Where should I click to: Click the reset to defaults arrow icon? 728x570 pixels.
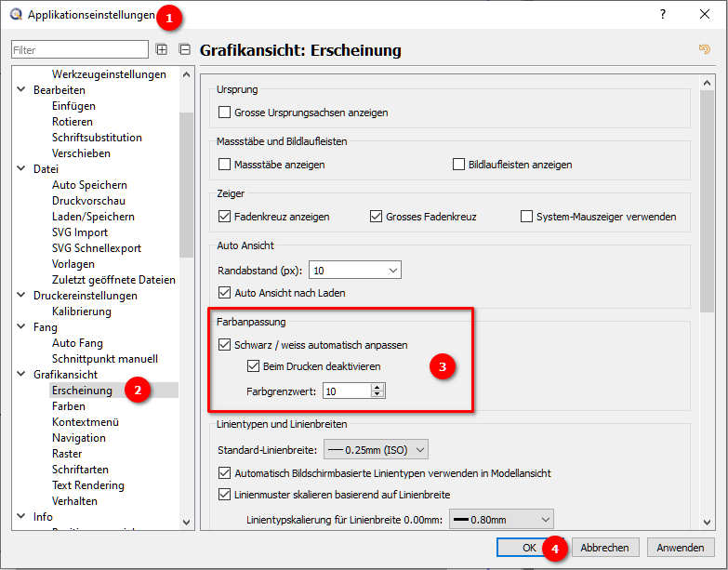pyautogui.click(x=704, y=50)
